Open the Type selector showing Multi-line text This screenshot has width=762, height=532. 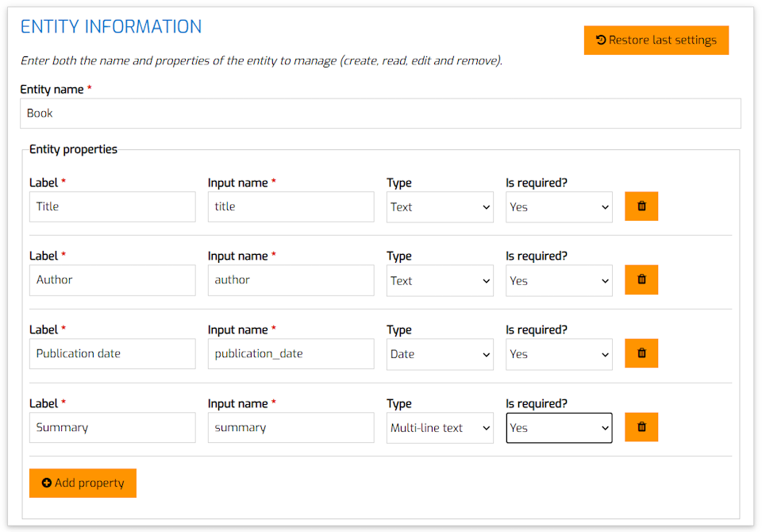tap(440, 427)
